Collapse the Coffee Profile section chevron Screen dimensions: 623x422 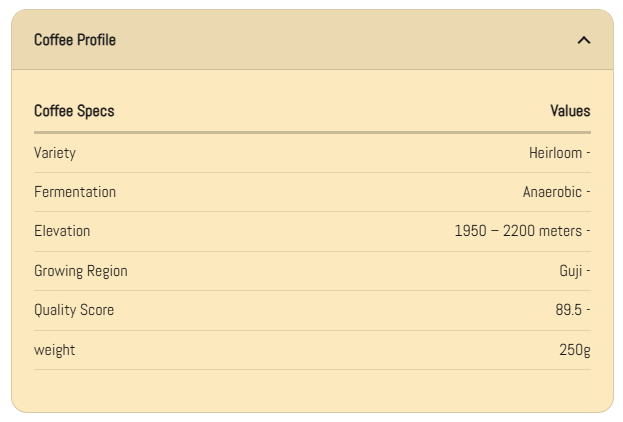584,40
